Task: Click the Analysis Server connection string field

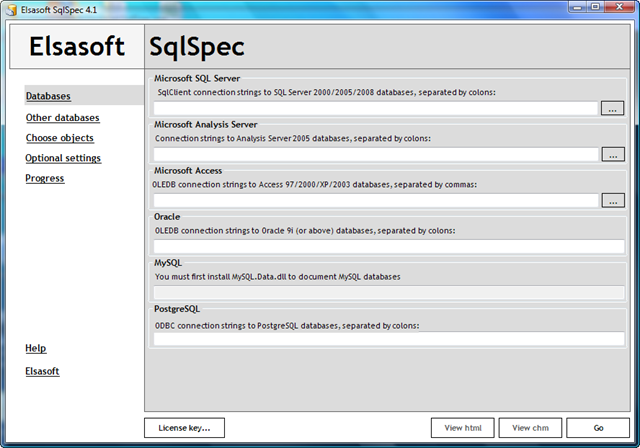Action: [376, 155]
